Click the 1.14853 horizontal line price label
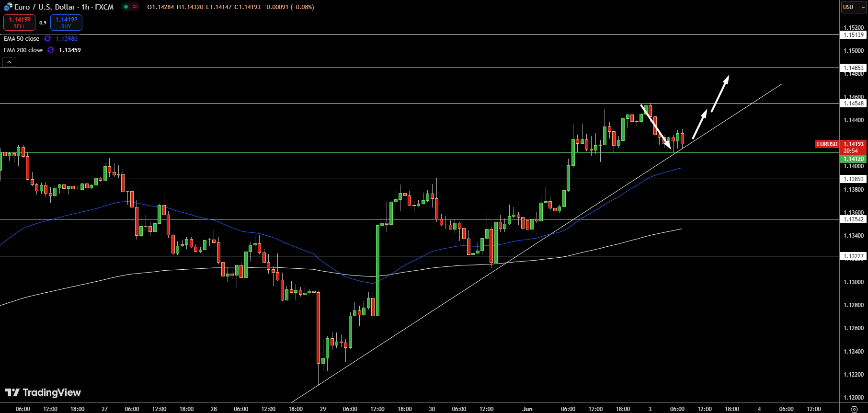Image resolution: width=868 pixels, height=413 pixels. tap(854, 68)
